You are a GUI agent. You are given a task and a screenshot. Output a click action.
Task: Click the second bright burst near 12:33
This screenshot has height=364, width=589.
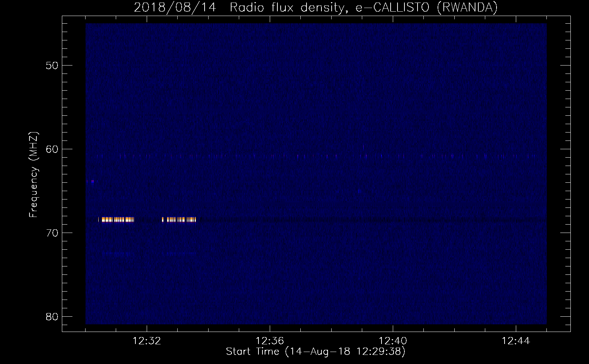tap(179, 219)
